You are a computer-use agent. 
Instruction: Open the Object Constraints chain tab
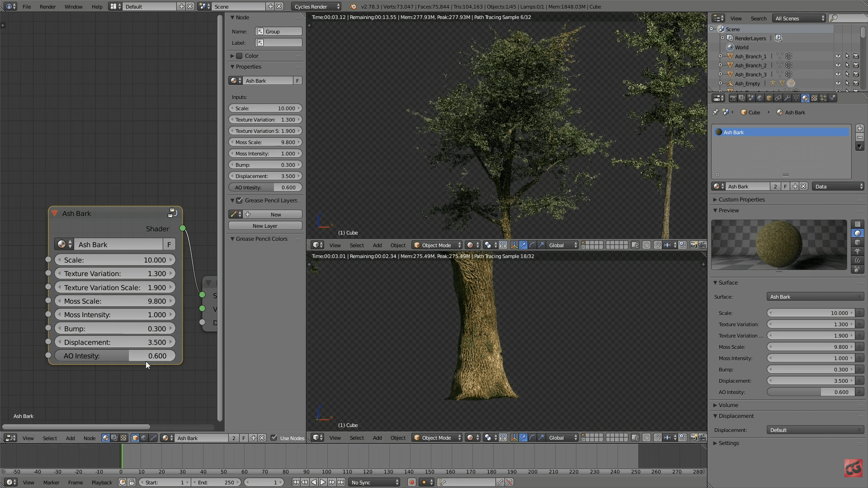click(778, 98)
